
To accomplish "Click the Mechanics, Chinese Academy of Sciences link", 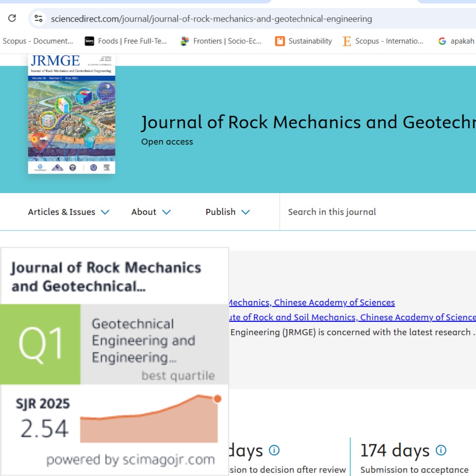I will 312,303.
